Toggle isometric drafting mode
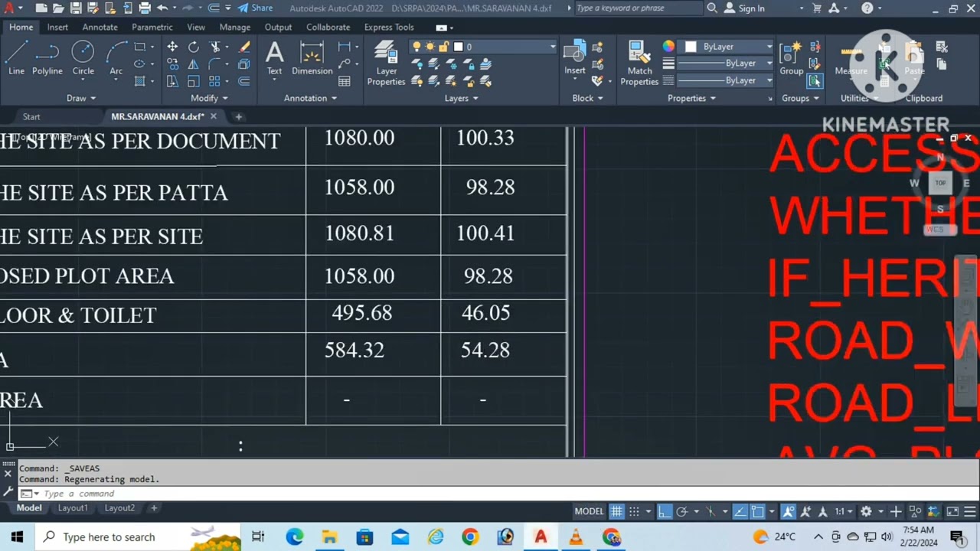This screenshot has width=980, height=551. point(710,511)
